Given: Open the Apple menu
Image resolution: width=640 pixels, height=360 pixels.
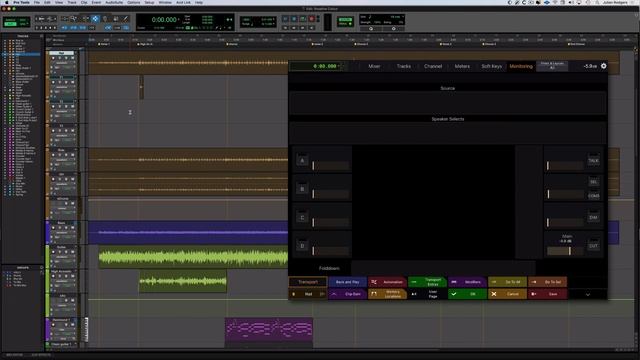Looking at the screenshot, I should click(6, 2).
